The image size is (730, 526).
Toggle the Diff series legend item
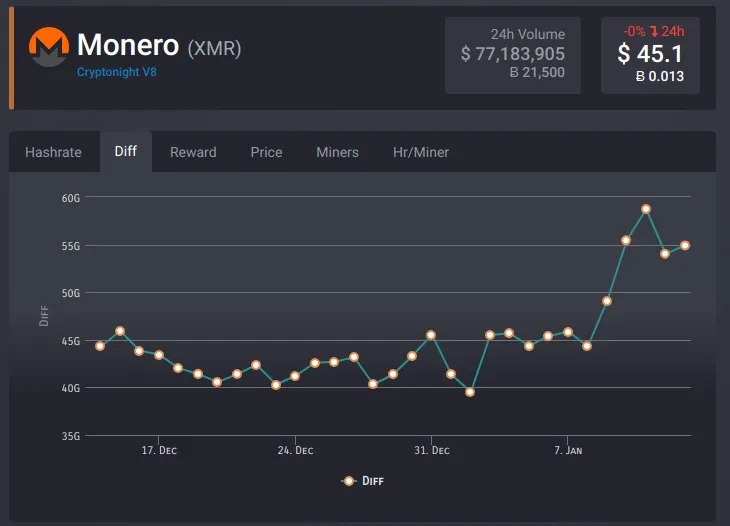pyautogui.click(x=363, y=481)
